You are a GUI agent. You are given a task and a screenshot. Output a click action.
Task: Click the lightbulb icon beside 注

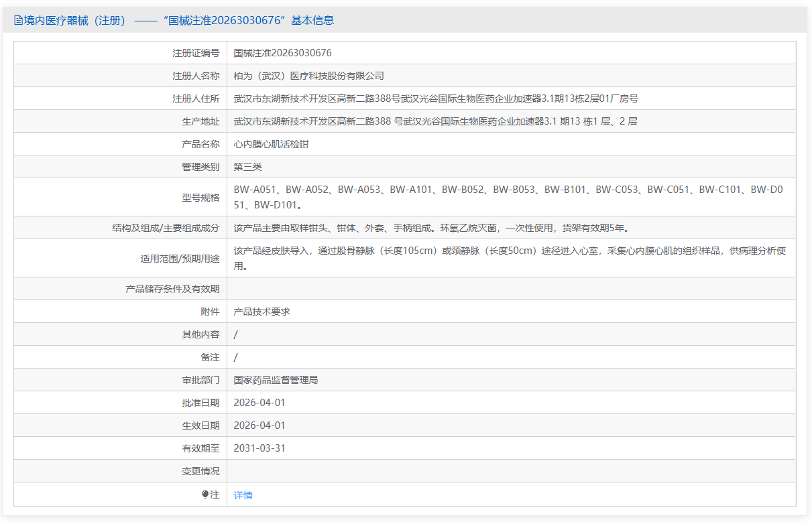205,495
